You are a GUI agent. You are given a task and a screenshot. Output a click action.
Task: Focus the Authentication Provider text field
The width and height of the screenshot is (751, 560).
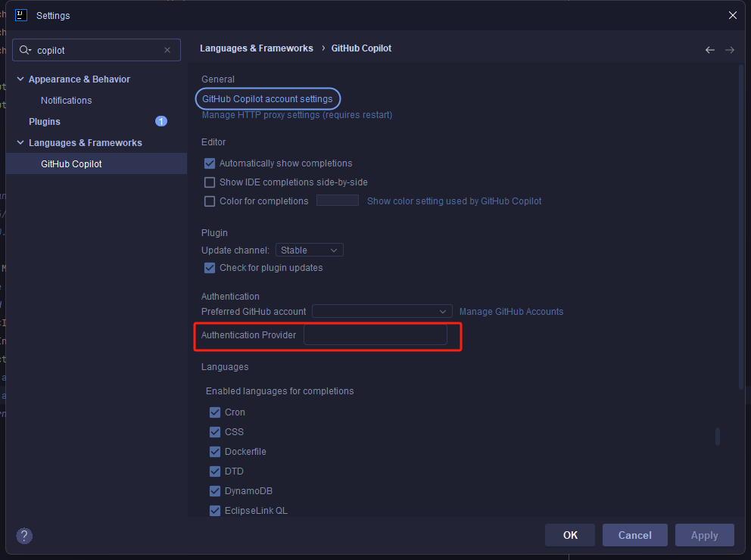(x=375, y=335)
